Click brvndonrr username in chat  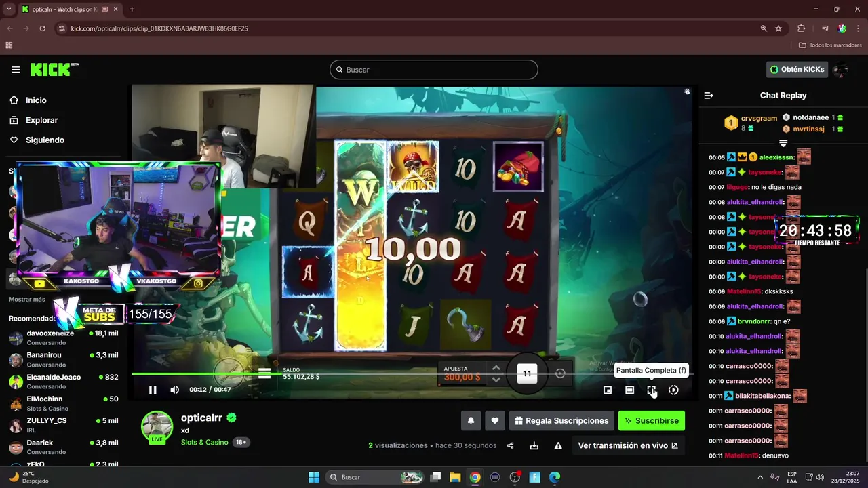click(753, 321)
